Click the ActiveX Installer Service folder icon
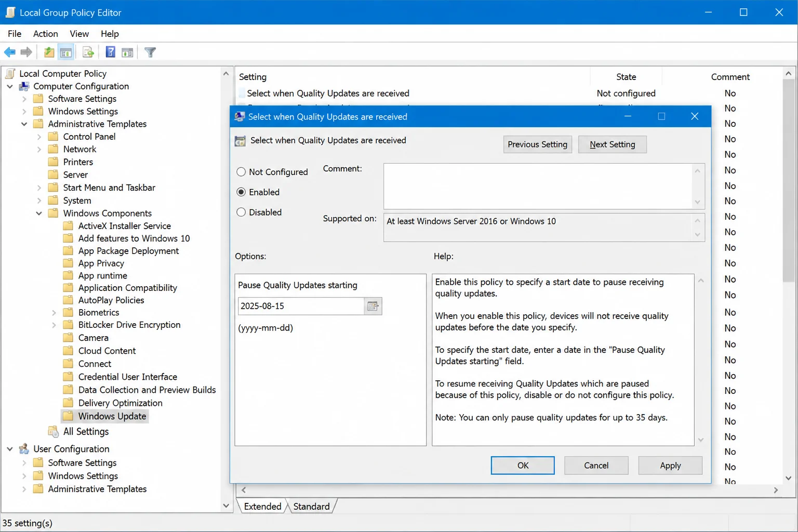Viewport: 798px width, 532px height. (68, 226)
